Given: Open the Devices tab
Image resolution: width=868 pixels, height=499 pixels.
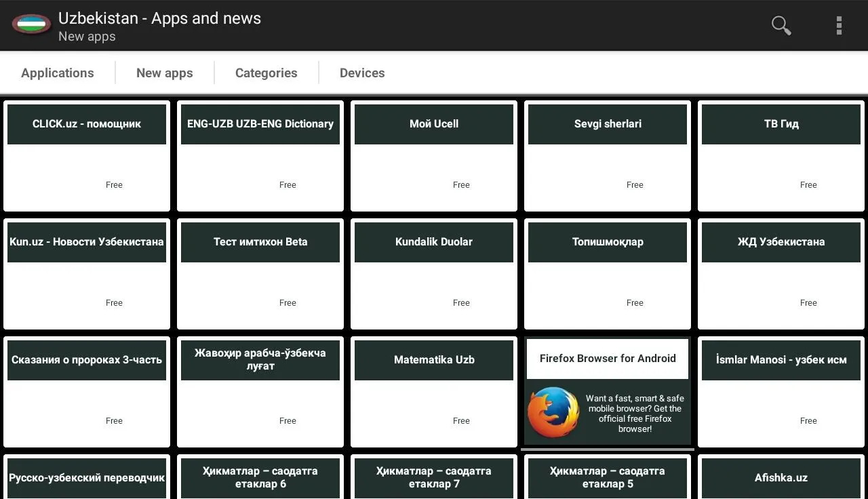Looking at the screenshot, I should click(362, 73).
